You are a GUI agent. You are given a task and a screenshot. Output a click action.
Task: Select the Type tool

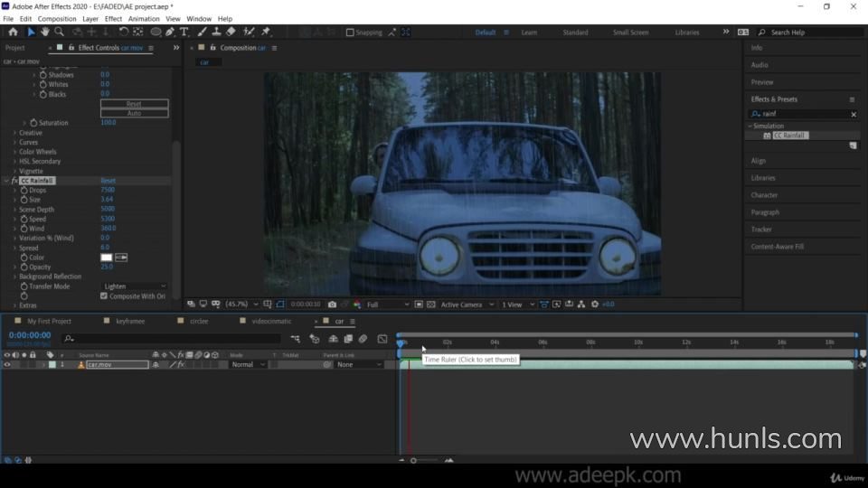(184, 32)
